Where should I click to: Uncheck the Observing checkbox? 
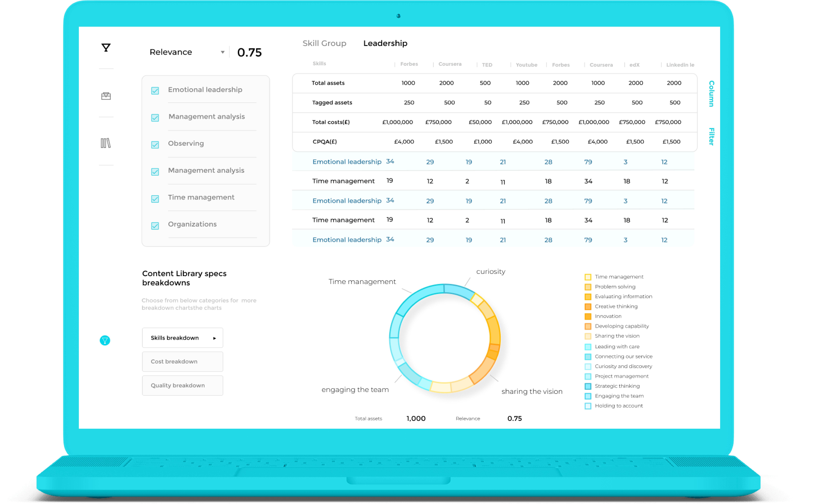click(x=155, y=145)
